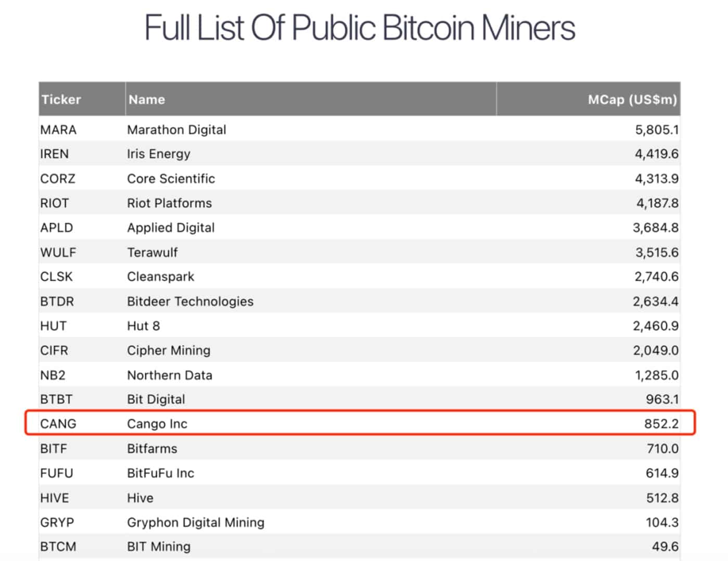This screenshot has width=728, height=561.
Task: Select the IREN ticker cell
Action: coord(54,154)
